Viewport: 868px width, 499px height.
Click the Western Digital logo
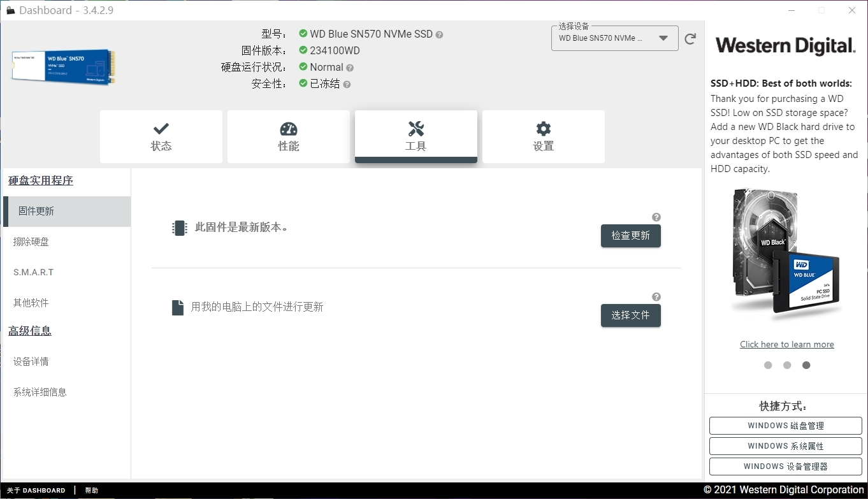[786, 47]
